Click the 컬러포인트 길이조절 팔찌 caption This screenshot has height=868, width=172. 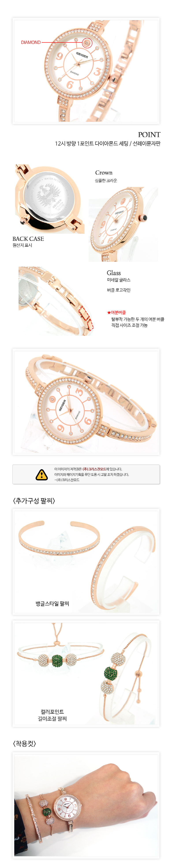pos(52,715)
